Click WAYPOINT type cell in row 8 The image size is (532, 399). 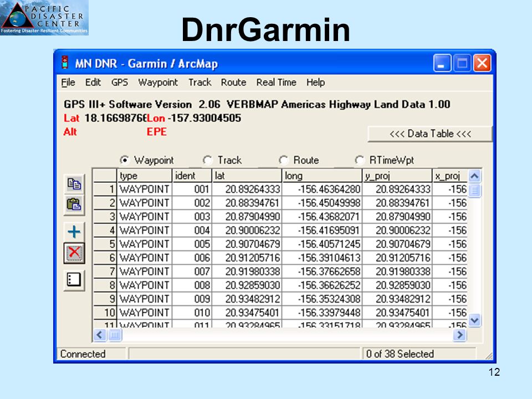pyautogui.click(x=145, y=285)
